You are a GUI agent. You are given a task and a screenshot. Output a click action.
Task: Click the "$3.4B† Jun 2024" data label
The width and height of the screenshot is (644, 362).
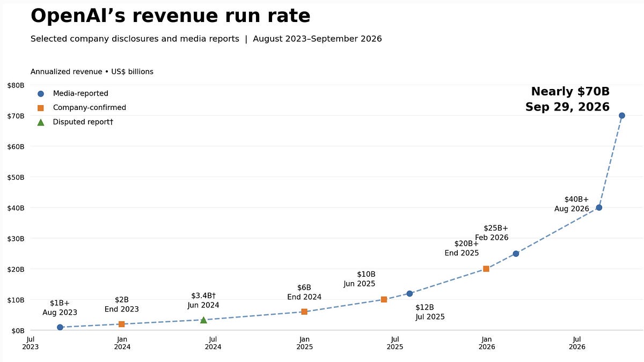click(203, 300)
